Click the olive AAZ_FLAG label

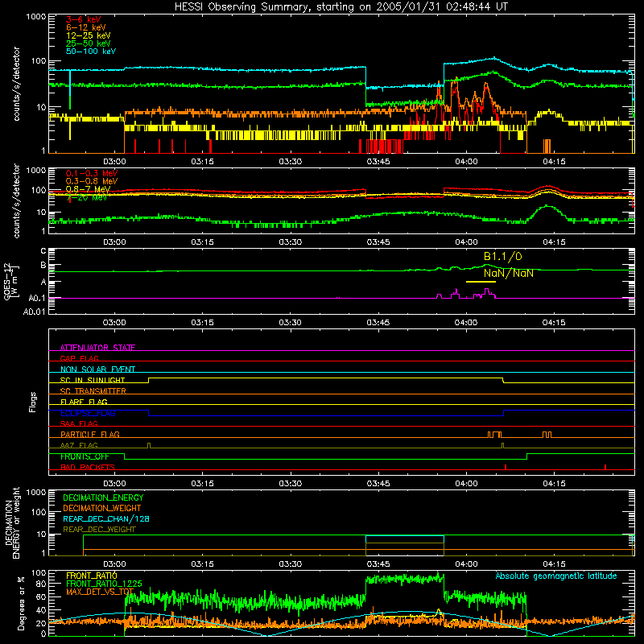coord(79,445)
